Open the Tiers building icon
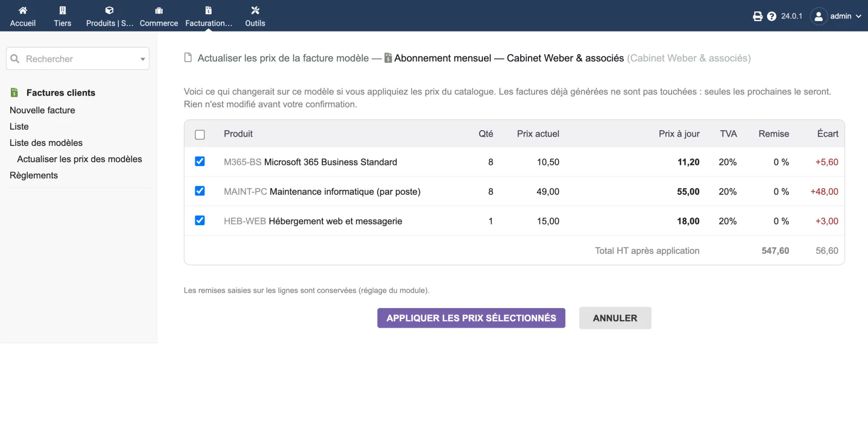The image size is (868, 422). click(62, 10)
